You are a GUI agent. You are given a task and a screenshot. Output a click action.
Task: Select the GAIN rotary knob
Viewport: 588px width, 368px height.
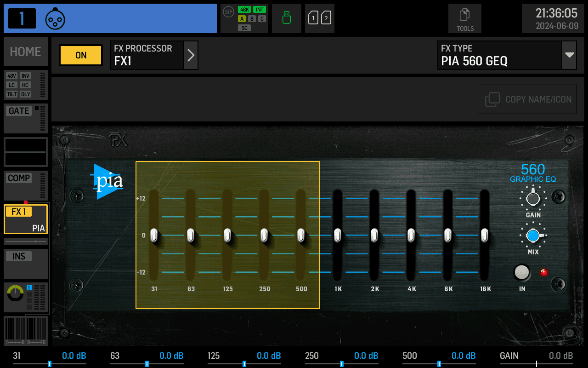tap(533, 199)
